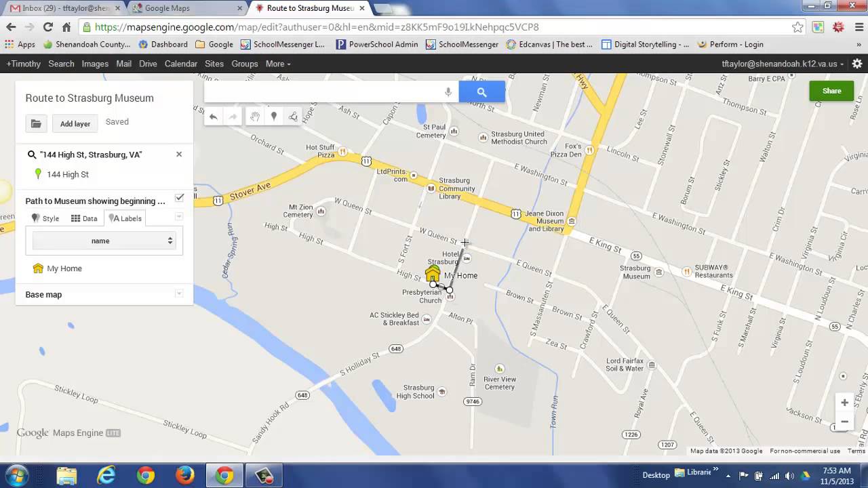Open the Chrome menu hamburger icon
The height and width of the screenshot is (488, 868).
858,27
